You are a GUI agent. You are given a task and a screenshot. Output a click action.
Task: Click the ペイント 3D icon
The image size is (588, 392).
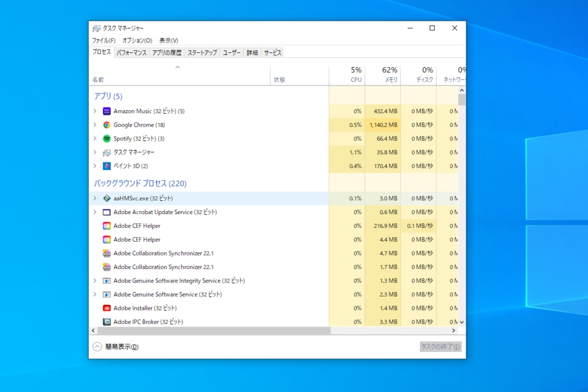click(x=106, y=166)
